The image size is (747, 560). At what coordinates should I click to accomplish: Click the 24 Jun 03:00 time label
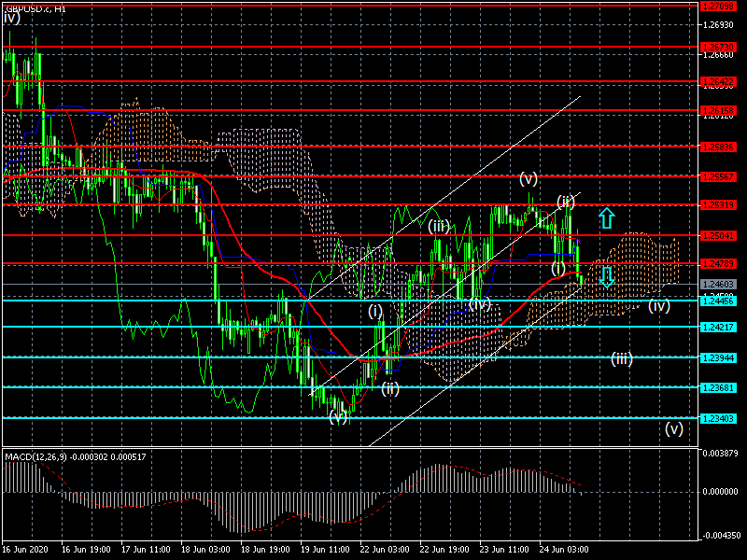tap(564, 549)
